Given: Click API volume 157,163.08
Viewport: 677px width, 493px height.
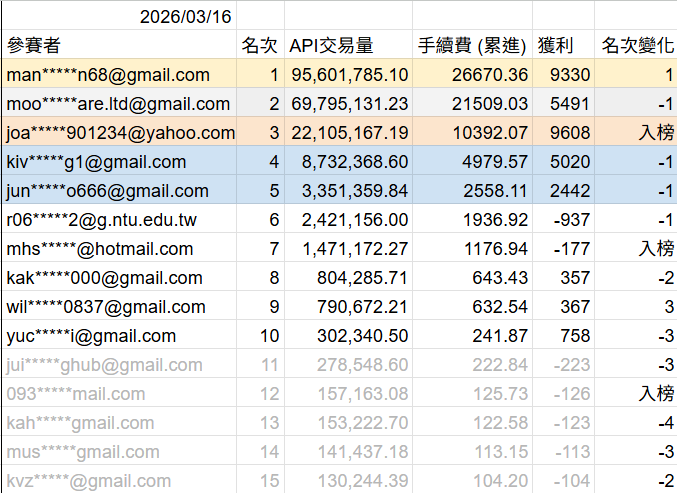Looking at the screenshot, I should click(x=363, y=394).
